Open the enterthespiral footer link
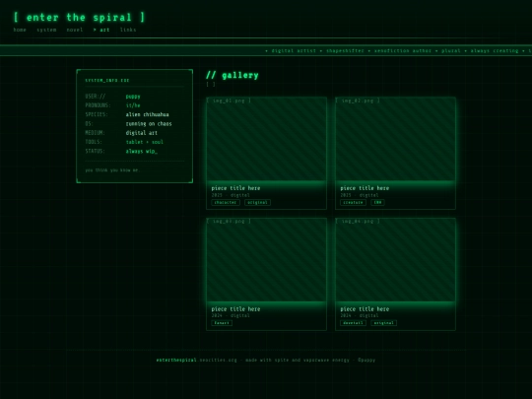 [176, 360]
